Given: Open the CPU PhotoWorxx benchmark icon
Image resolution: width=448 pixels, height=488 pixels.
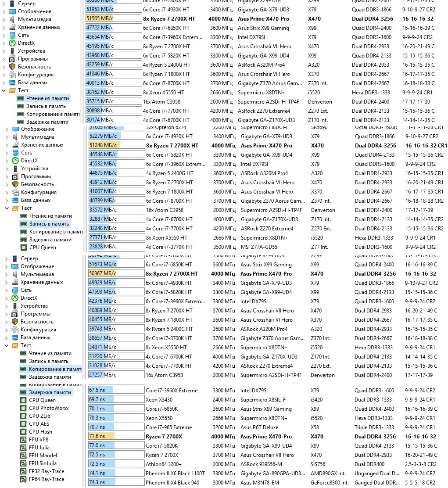Looking at the screenshot, I should pos(23,408).
